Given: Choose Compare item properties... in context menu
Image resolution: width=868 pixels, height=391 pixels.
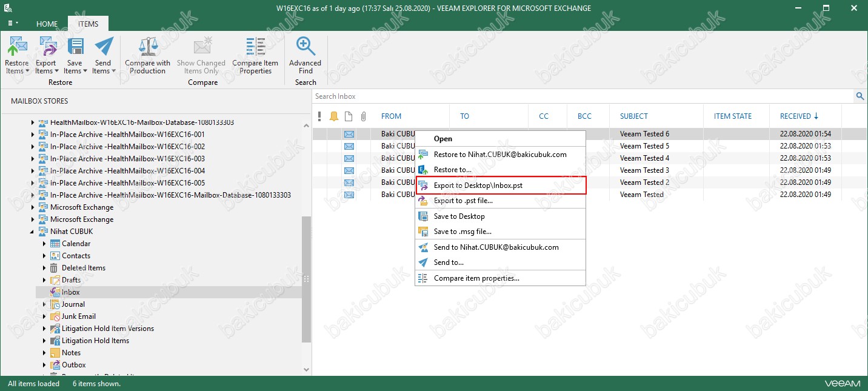Looking at the screenshot, I should click(x=500, y=278).
